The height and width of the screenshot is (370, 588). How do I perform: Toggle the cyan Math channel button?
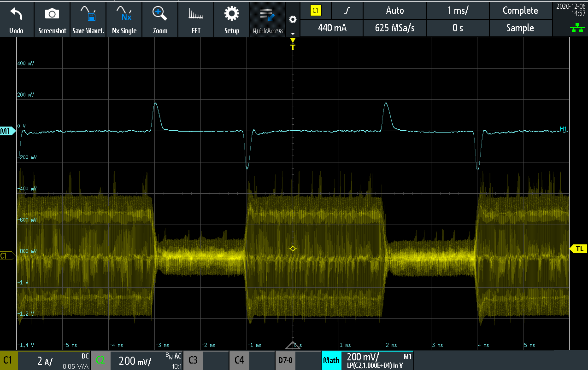point(331,360)
